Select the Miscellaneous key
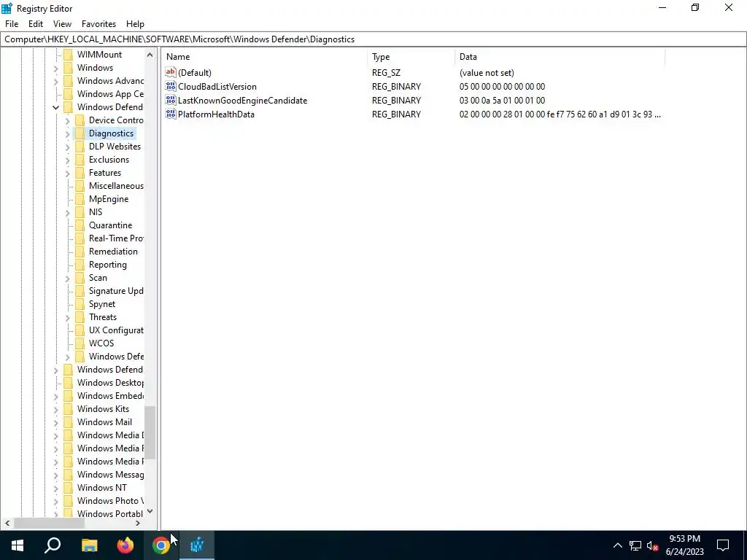 (x=116, y=186)
